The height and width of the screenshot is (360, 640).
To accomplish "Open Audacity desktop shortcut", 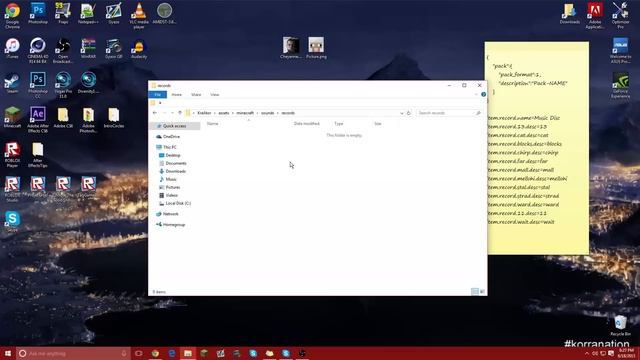I will tap(139, 48).
